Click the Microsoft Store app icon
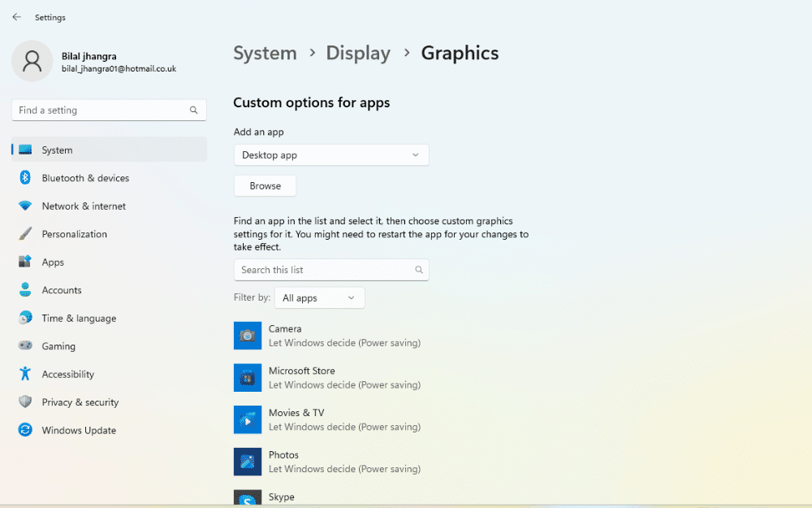 248,377
